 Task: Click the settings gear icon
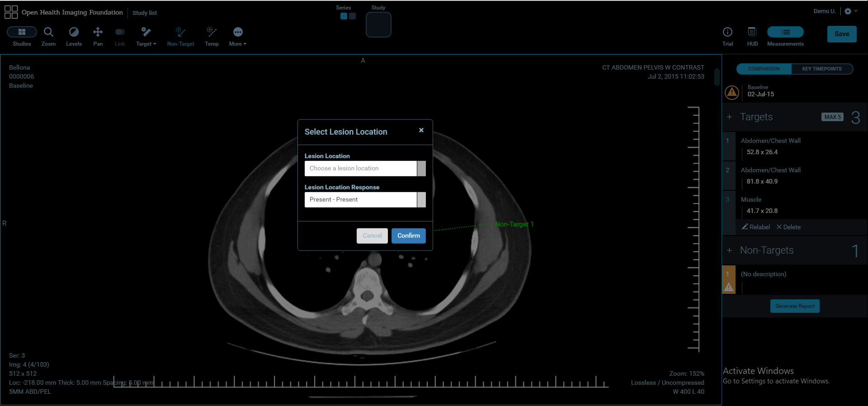click(848, 11)
